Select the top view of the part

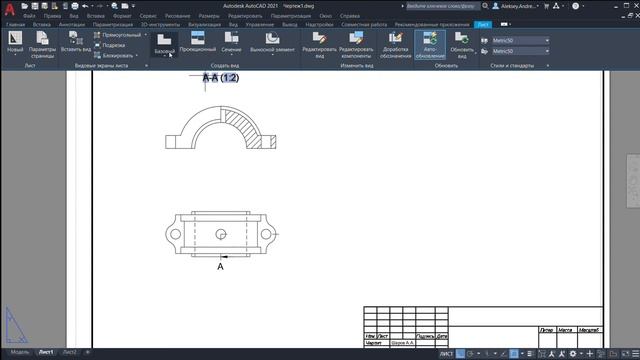221,234
